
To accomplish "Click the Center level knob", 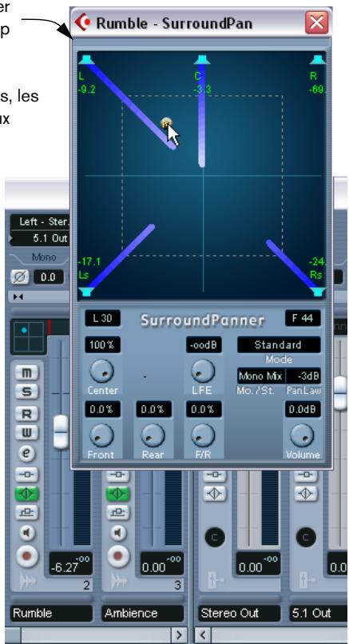I will [101, 372].
